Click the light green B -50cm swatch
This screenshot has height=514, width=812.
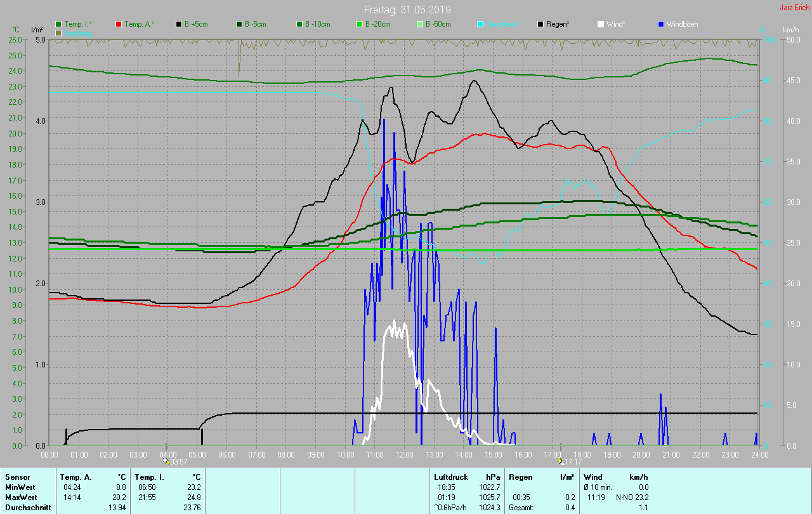pyautogui.click(x=420, y=24)
